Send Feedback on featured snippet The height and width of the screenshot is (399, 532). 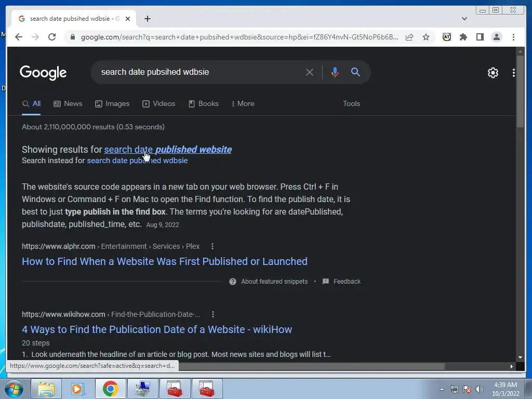(341, 282)
